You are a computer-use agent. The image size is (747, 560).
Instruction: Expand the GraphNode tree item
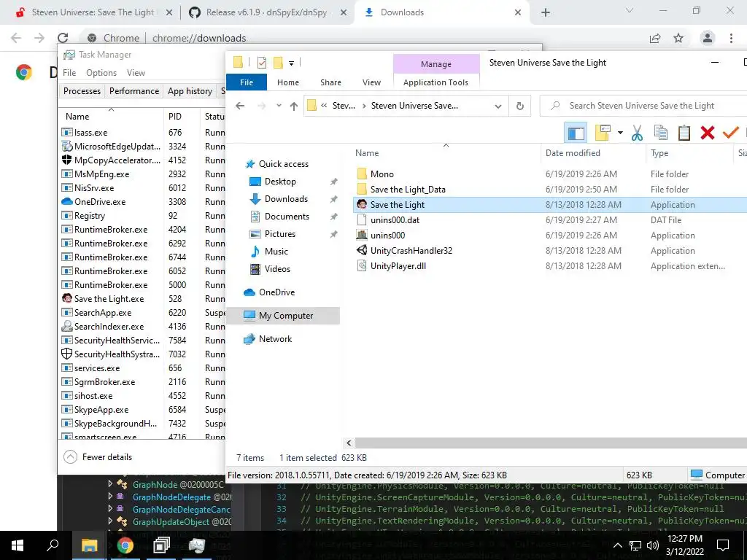(x=111, y=484)
